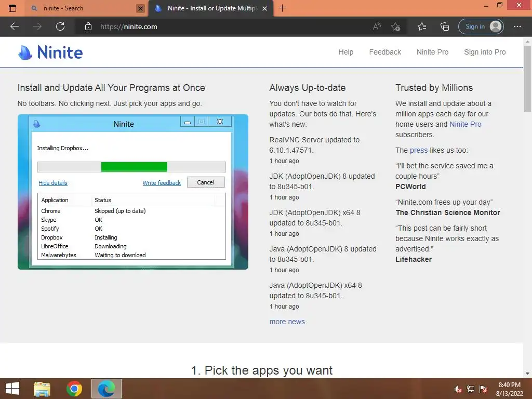This screenshot has width=532, height=399.
Task: Click 'Install and Update All Your Programs' heading
Action: [111, 87]
